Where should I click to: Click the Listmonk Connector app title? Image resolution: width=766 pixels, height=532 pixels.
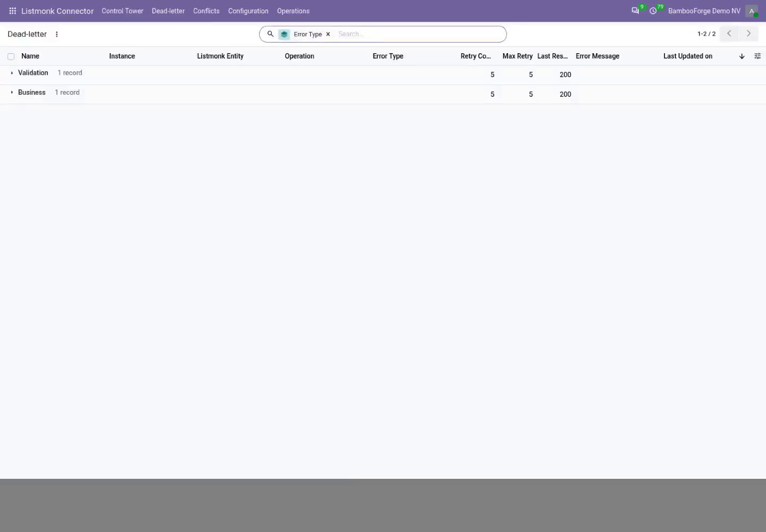57,11
